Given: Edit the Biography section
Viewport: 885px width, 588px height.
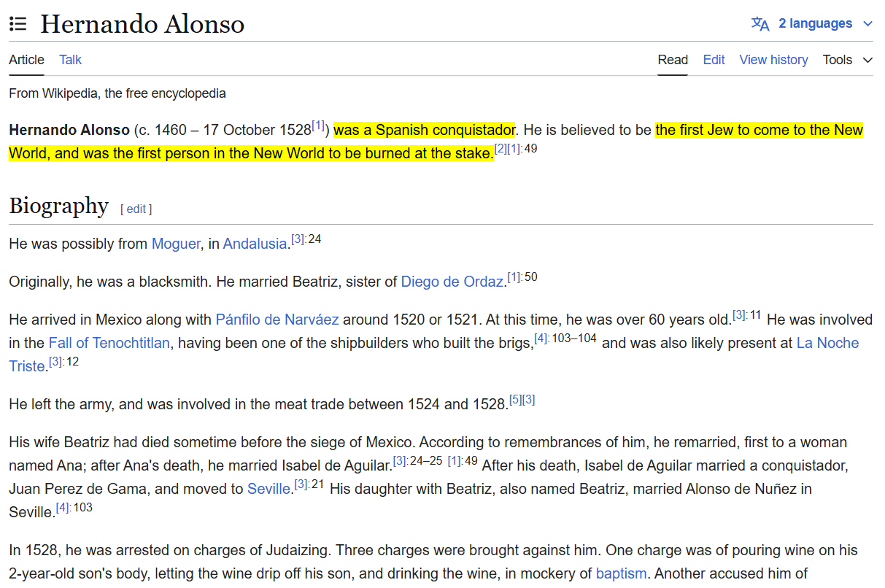Looking at the screenshot, I should pyautogui.click(x=136, y=209).
